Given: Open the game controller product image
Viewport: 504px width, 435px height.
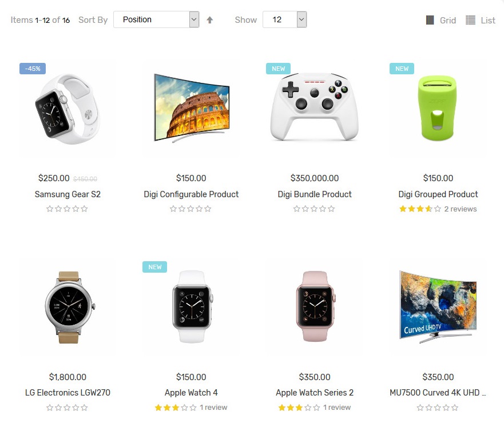Looking at the screenshot, I should pos(315,107).
